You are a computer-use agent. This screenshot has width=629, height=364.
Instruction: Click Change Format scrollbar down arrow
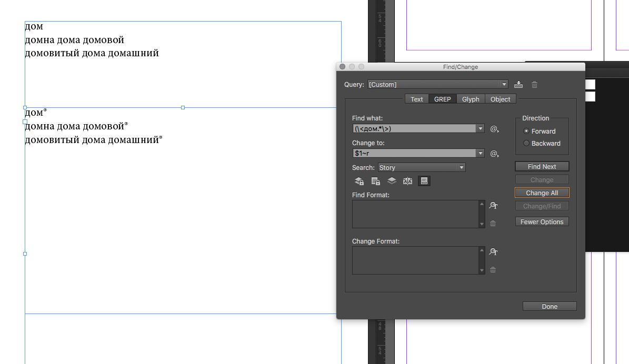click(482, 270)
